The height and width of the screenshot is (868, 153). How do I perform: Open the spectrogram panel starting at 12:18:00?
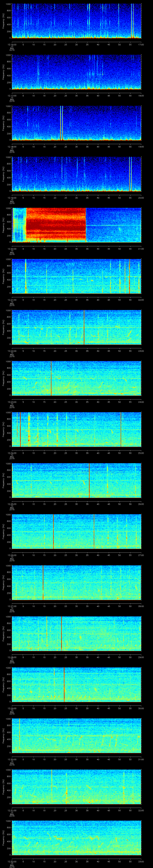pos(77,123)
